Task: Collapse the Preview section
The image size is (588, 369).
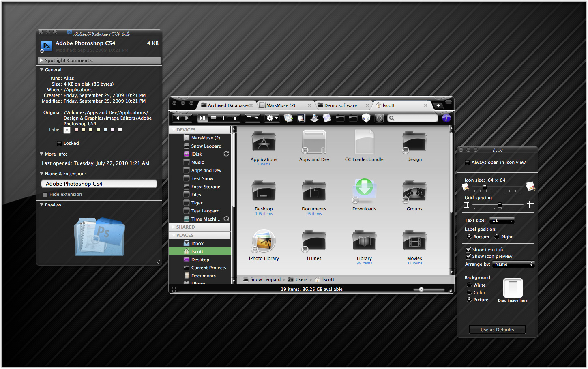Action: (41, 205)
